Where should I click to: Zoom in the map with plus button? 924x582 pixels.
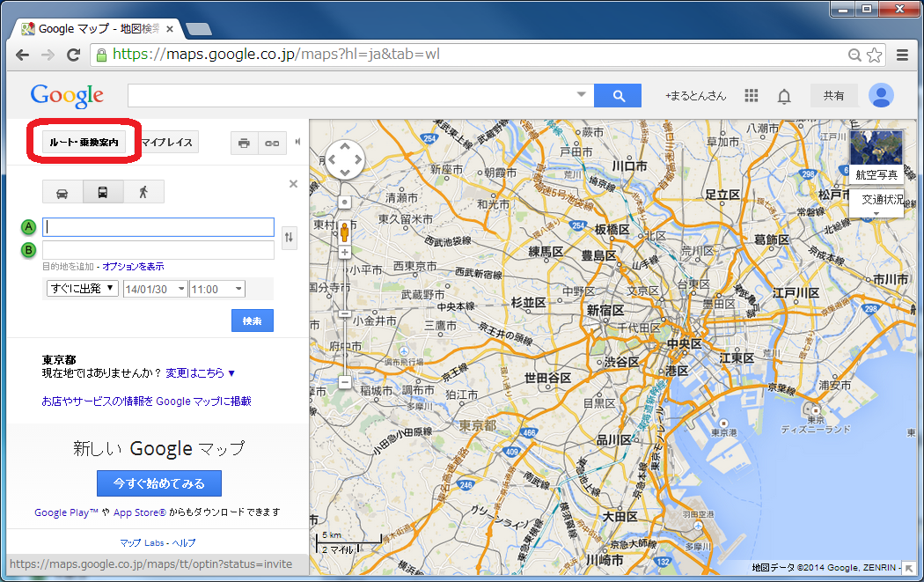click(345, 253)
